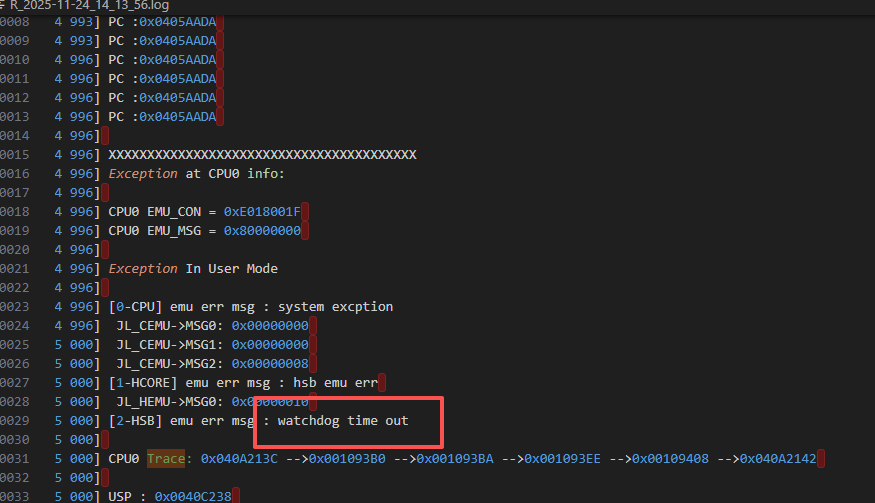Click timestamp '4 996' on line 0016
Image resolution: width=875 pixels, height=503 pixels.
[x=74, y=174]
